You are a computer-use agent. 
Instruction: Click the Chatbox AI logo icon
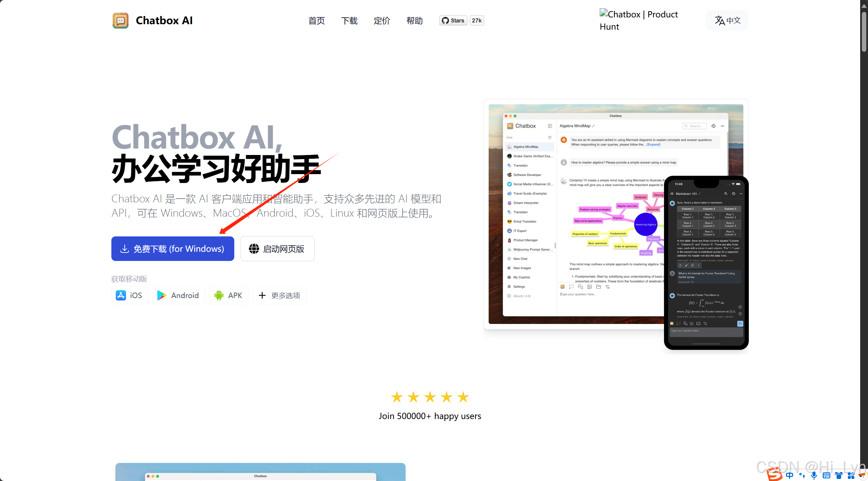tap(120, 20)
